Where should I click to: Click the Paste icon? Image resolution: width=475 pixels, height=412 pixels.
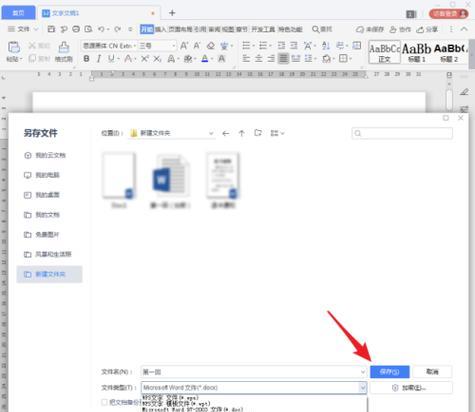[x=14, y=48]
